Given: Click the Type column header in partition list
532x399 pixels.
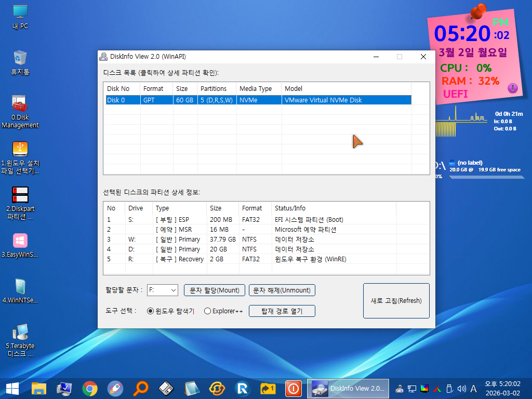Looking at the screenshot, I should point(179,208).
